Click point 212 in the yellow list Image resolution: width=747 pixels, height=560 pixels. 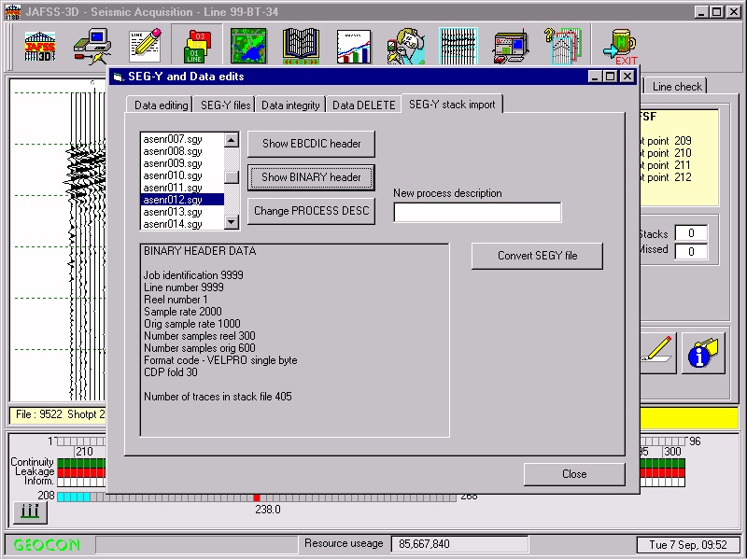(x=666, y=177)
